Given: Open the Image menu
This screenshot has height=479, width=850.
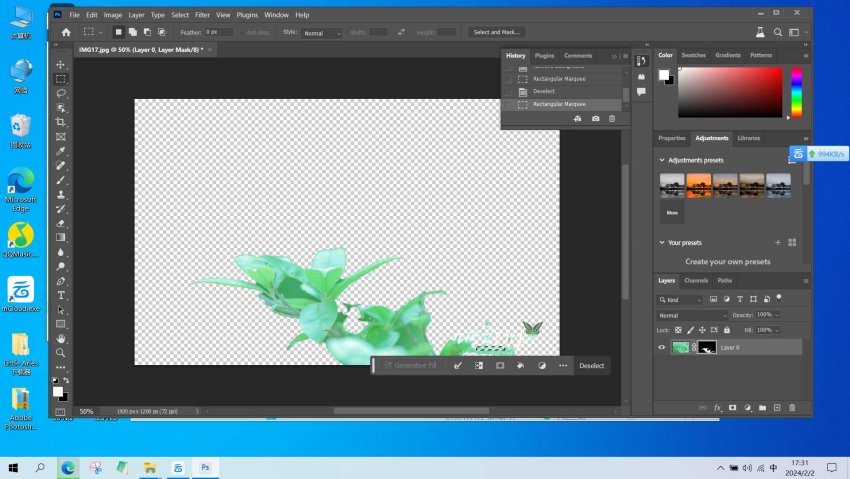Looking at the screenshot, I should coord(113,15).
